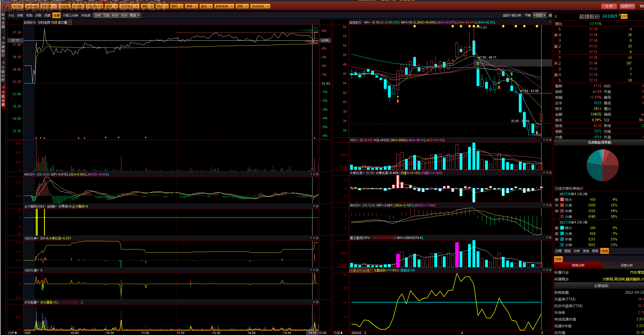Viewport: 644px width, 335px height.
Task: Open the 周线 period dropdown
Action: click(x=134, y=15)
